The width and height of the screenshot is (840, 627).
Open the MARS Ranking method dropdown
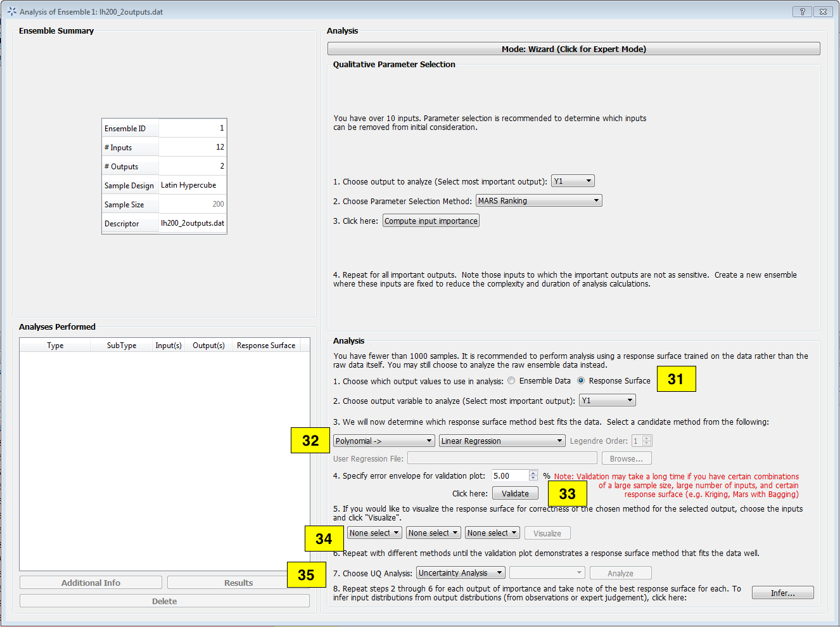(x=538, y=200)
